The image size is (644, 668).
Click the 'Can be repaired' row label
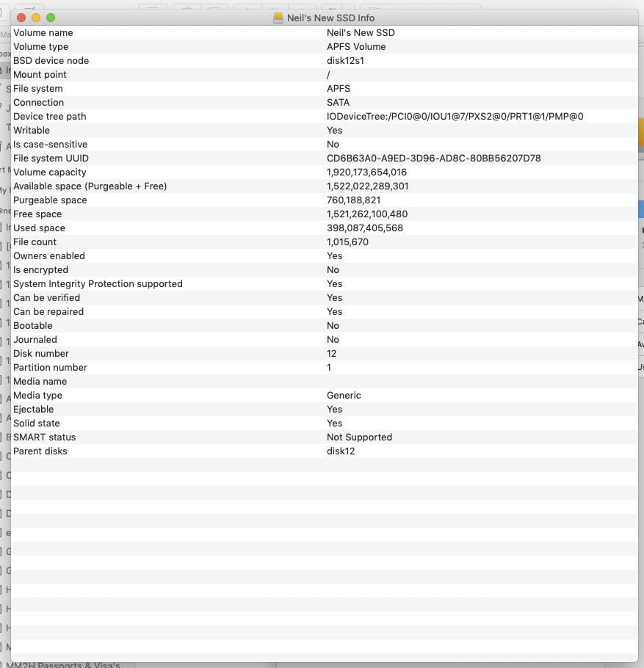tap(48, 312)
